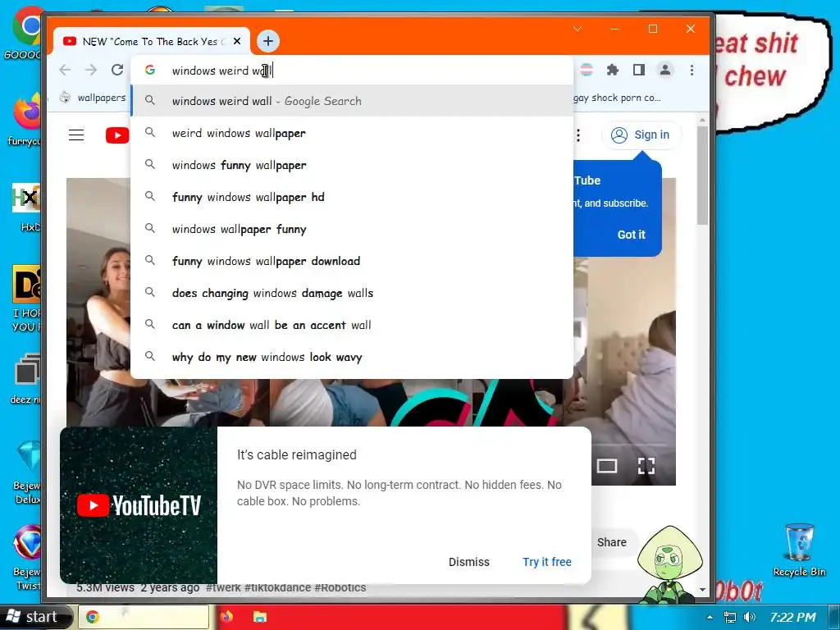Click the YouTube TV promo image
This screenshot has height=630, width=840.
pos(139,505)
